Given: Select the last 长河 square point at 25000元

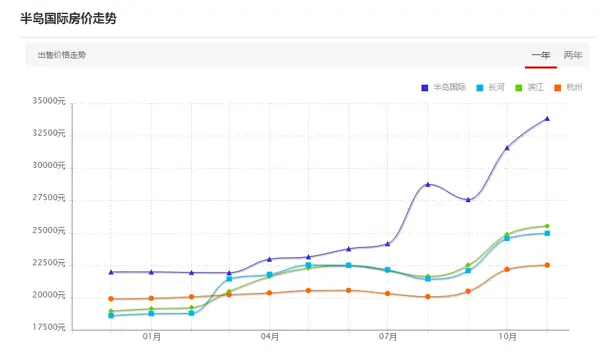Looking at the screenshot, I should click(547, 233).
